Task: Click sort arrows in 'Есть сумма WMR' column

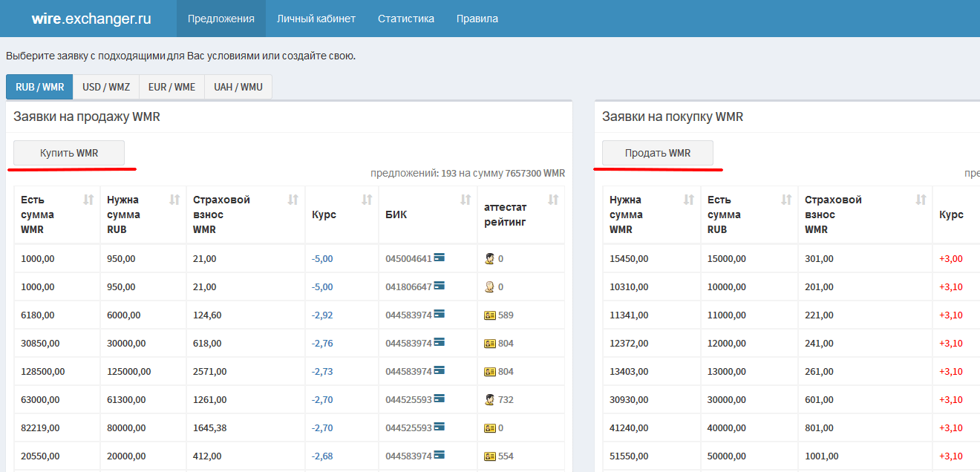Action: click(89, 200)
